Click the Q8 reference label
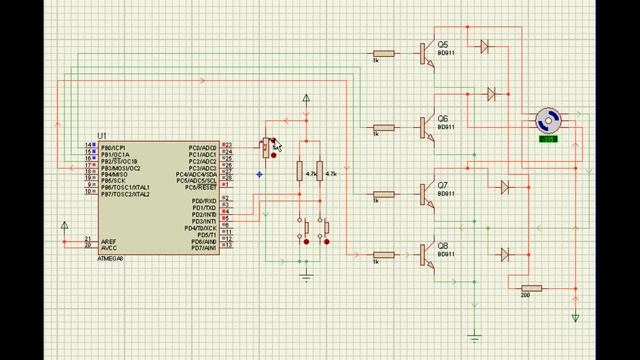 pyautogui.click(x=443, y=246)
